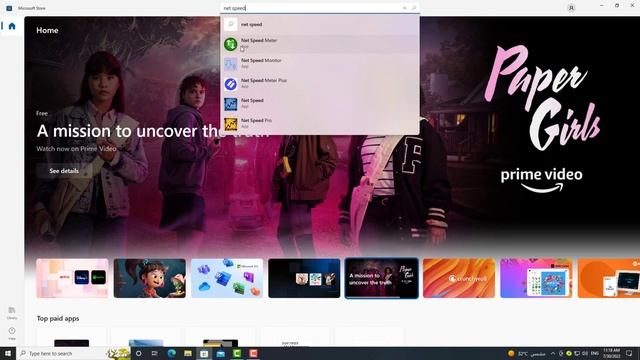
Task: Open the Mail app from the taskbar
Action: 220,353
